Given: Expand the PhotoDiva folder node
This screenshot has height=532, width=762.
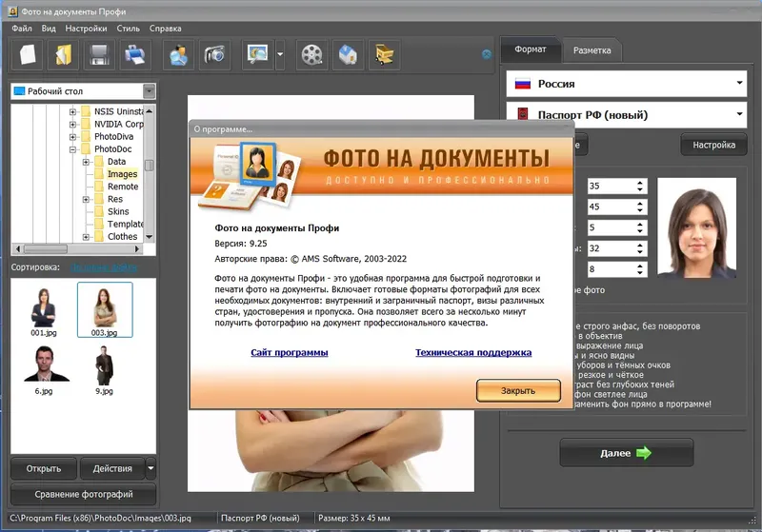Looking at the screenshot, I should pos(73,137).
